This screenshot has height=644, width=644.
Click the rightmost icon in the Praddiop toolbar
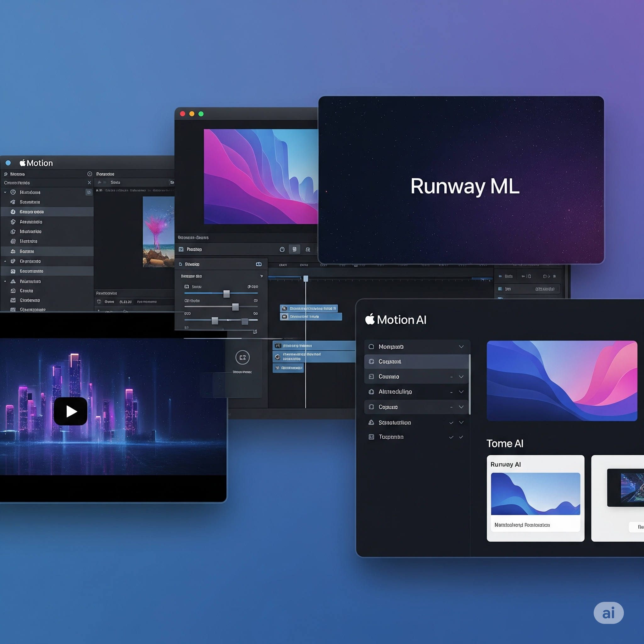pos(308,249)
